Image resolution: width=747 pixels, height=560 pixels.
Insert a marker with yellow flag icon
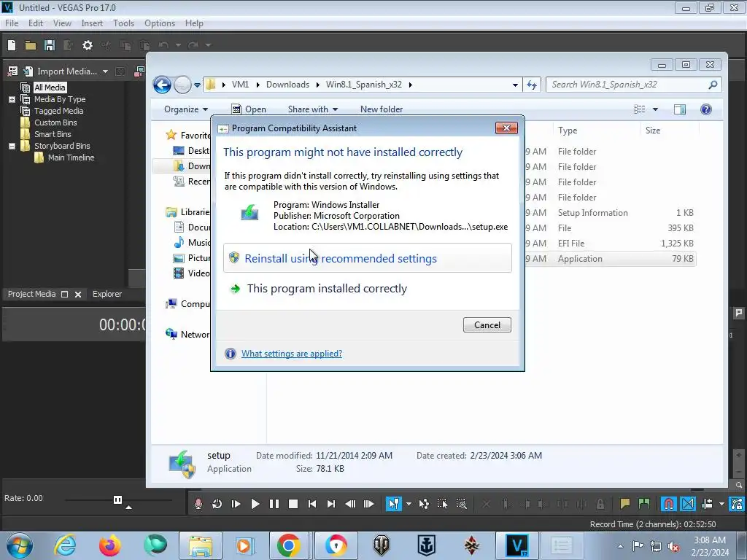625,504
